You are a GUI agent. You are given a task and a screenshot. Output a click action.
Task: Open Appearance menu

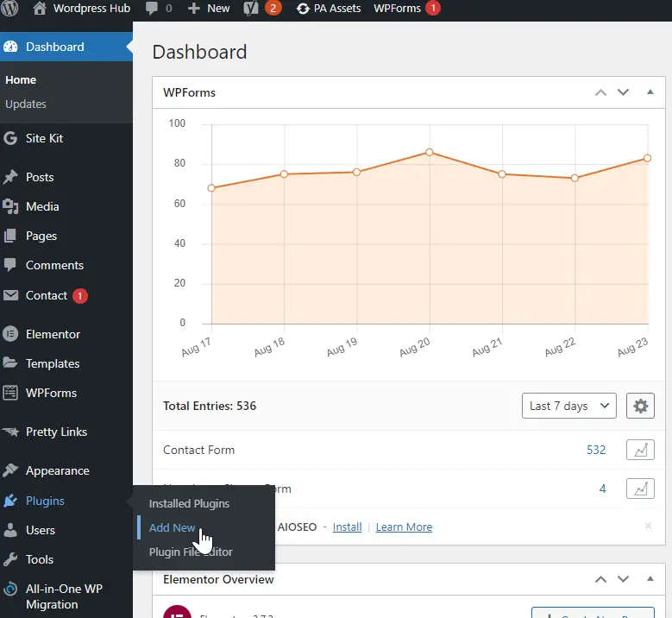pos(66,471)
